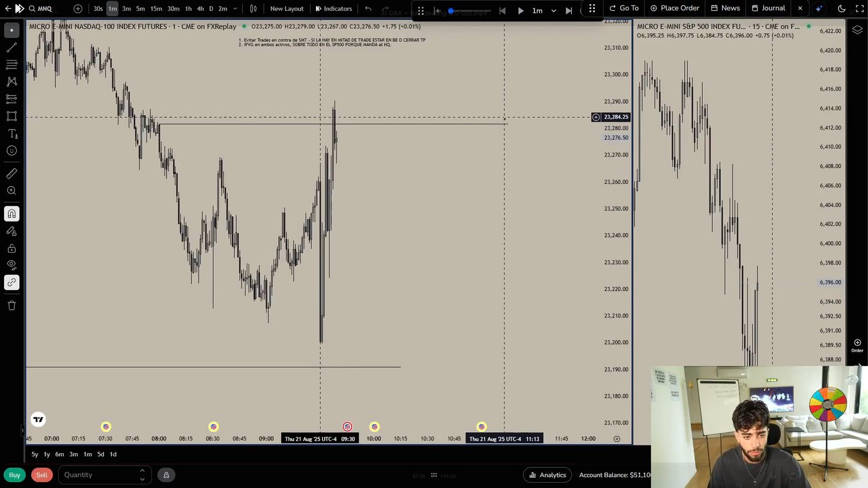Select the ruler measure tool
The height and width of the screenshot is (488, 868).
tap(11, 173)
